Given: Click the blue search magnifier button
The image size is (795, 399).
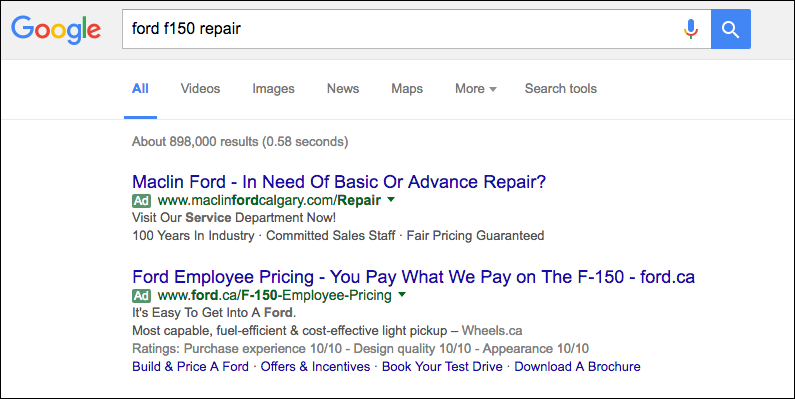Looking at the screenshot, I should pyautogui.click(x=731, y=29).
